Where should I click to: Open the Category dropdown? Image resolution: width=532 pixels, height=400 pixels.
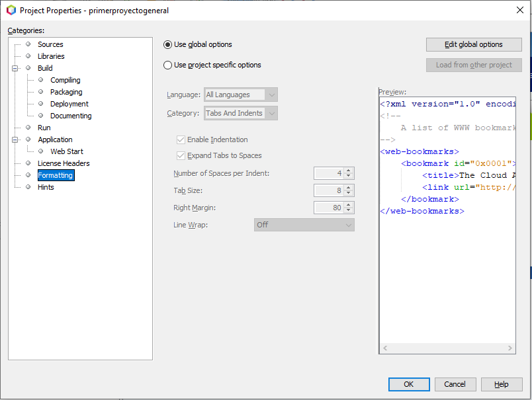click(x=241, y=114)
